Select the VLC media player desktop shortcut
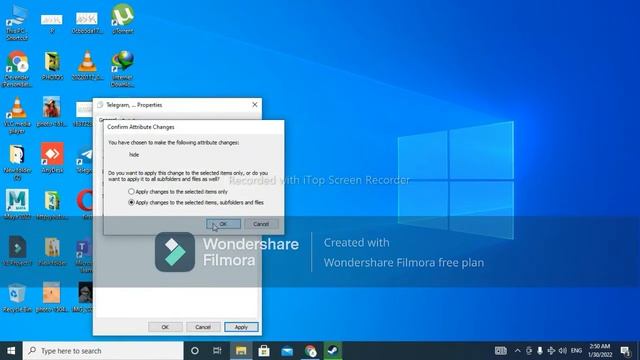640x360 pixels. tap(17, 115)
